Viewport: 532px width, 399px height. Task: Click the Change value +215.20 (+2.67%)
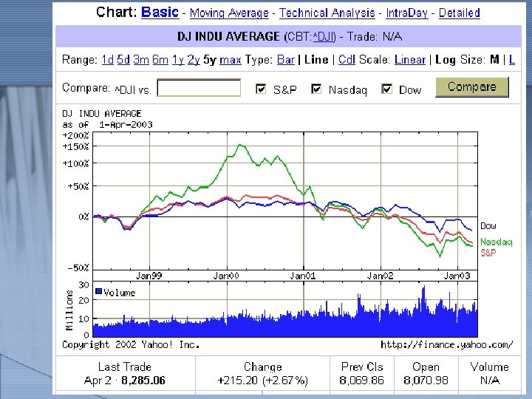click(262, 381)
